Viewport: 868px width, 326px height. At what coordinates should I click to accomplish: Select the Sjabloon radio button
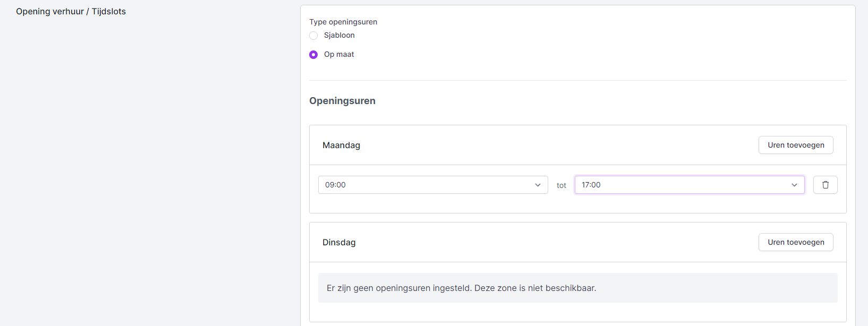tap(313, 36)
